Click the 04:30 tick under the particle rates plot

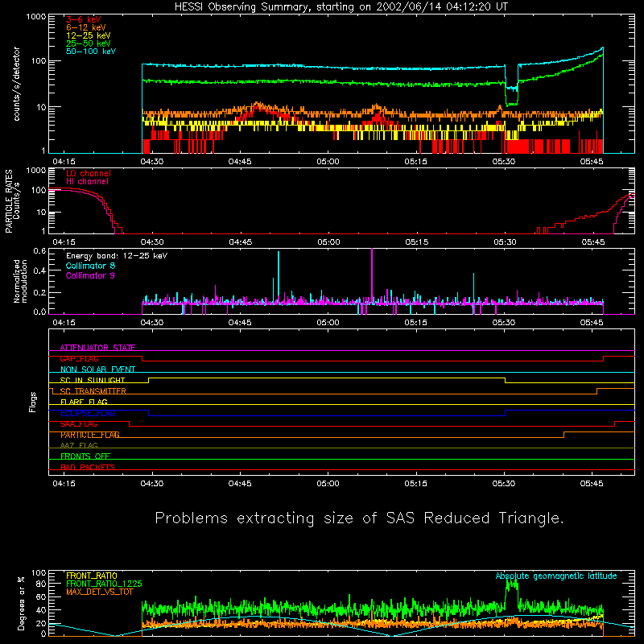pos(152,242)
